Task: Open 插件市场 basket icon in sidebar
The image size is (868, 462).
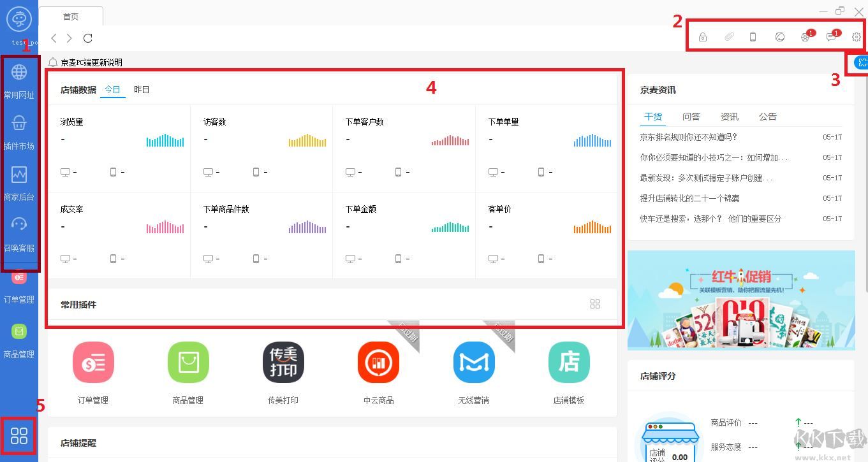Action: coord(19,122)
